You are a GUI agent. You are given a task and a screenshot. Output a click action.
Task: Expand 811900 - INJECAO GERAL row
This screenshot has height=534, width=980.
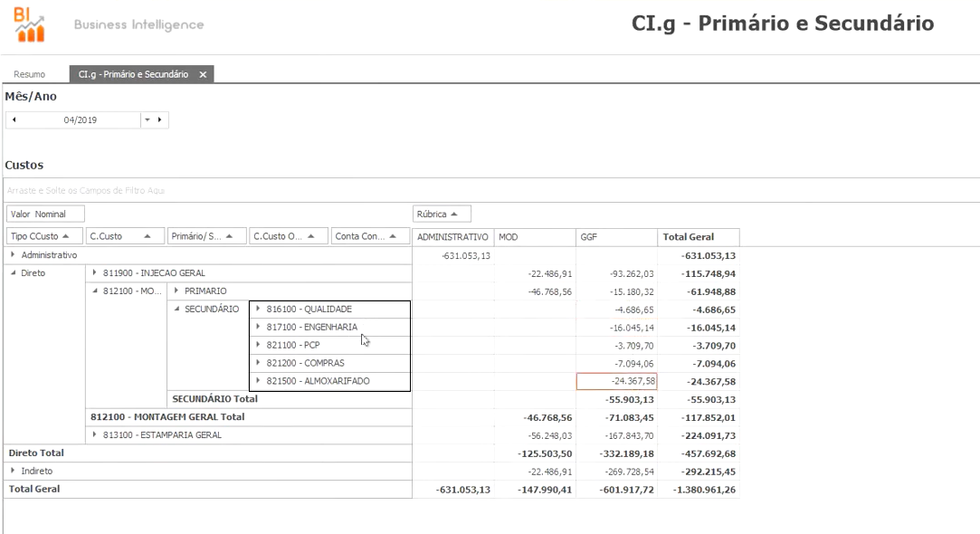[x=94, y=272]
